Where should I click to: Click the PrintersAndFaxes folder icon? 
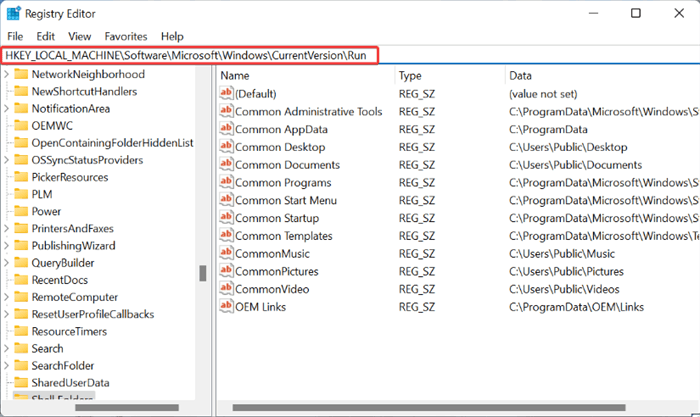[20, 228]
